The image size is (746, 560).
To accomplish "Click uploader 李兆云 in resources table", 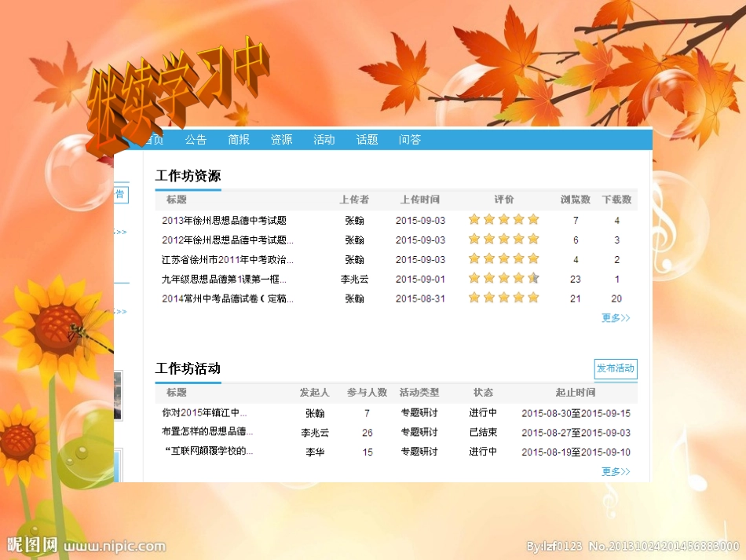I will [x=354, y=280].
